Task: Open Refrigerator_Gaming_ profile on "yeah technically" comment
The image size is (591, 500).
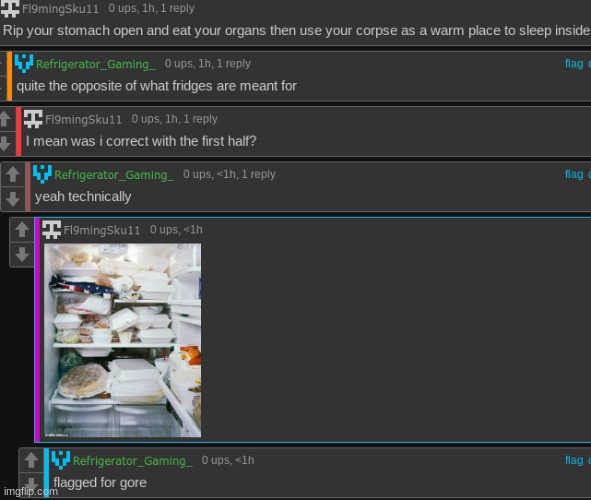Action: click(114, 175)
